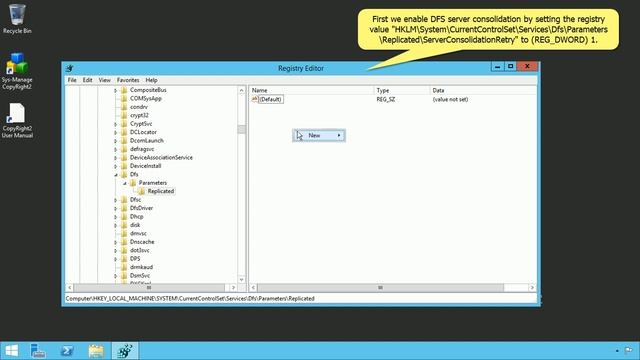This screenshot has width=640, height=360.
Task: Click values pane scroll left arrow
Action: tap(253, 287)
